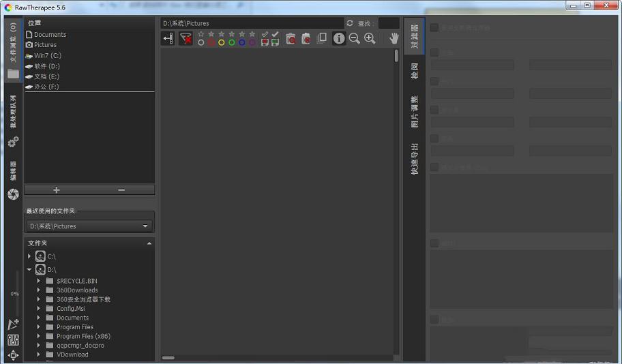Click the 0% progress bar
The height and width of the screenshot is (364, 622).
click(x=15, y=293)
